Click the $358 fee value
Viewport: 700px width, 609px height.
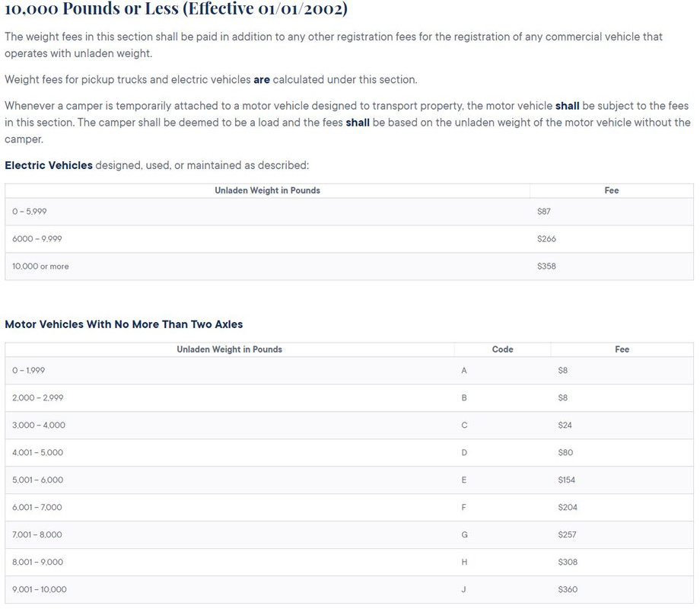pyautogui.click(x=546, y=266)
